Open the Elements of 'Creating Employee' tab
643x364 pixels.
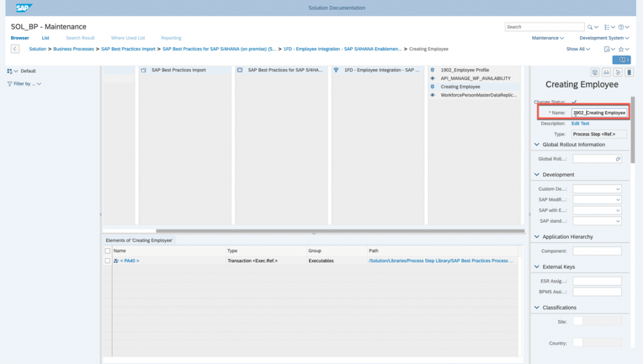pos(139,240)
